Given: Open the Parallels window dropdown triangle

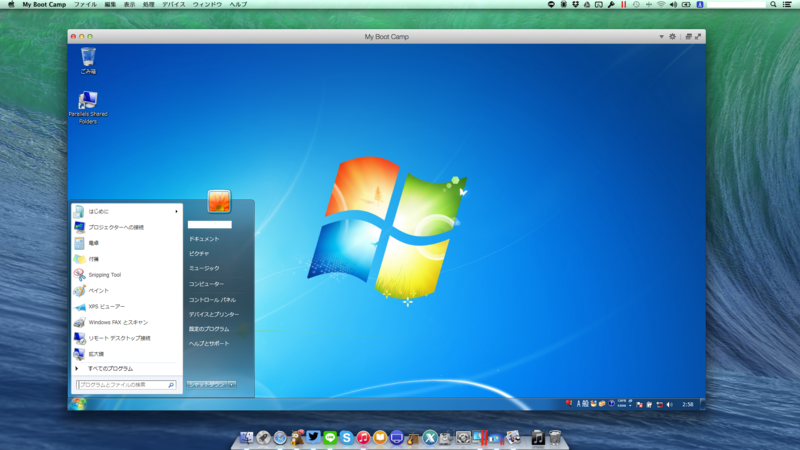Looking at the screenshot, I should pyautogui.click(x=661, y=37).
